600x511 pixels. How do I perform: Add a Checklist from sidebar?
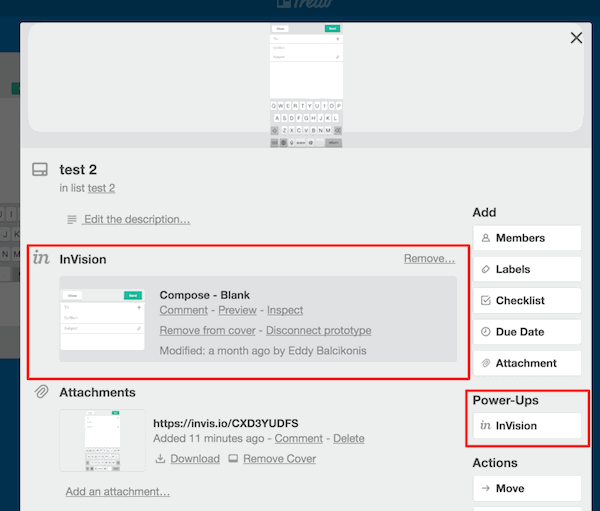(527, 300)
